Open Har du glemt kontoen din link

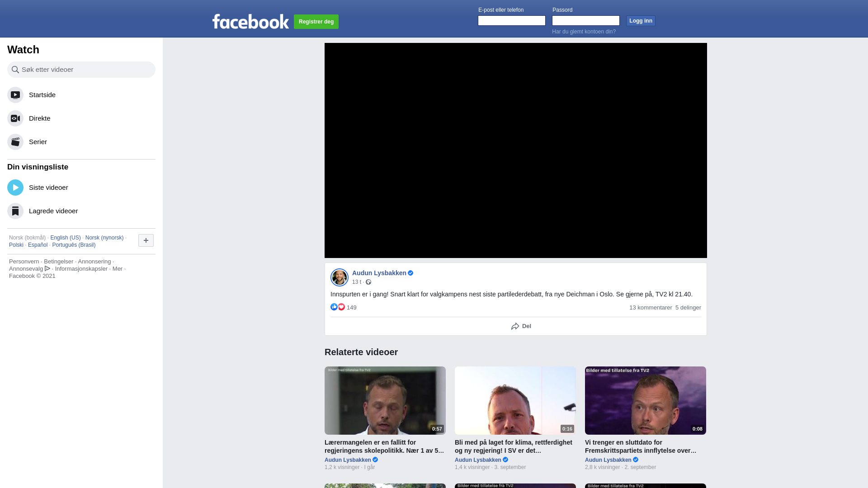584,32
